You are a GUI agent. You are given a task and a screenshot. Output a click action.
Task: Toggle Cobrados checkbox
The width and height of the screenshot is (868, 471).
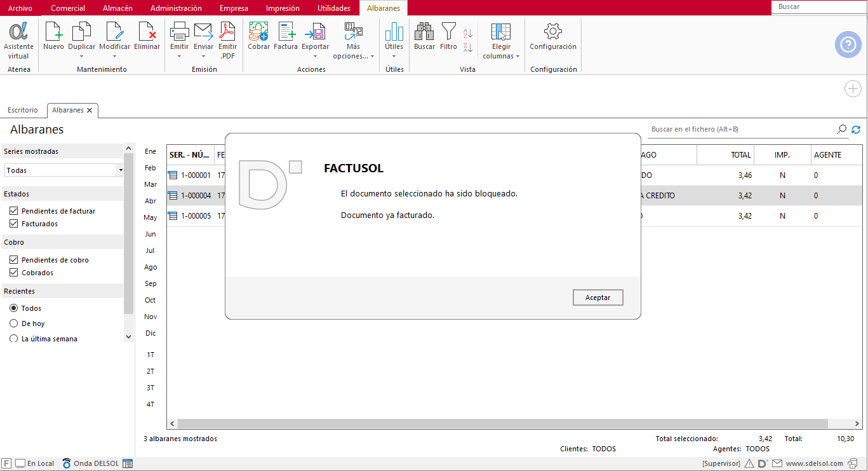[13, 273]
